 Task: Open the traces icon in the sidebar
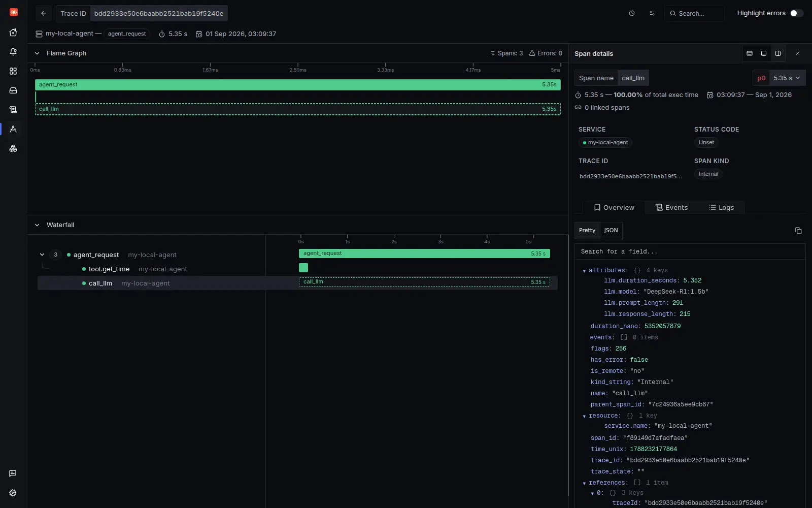tap(13, 129)
